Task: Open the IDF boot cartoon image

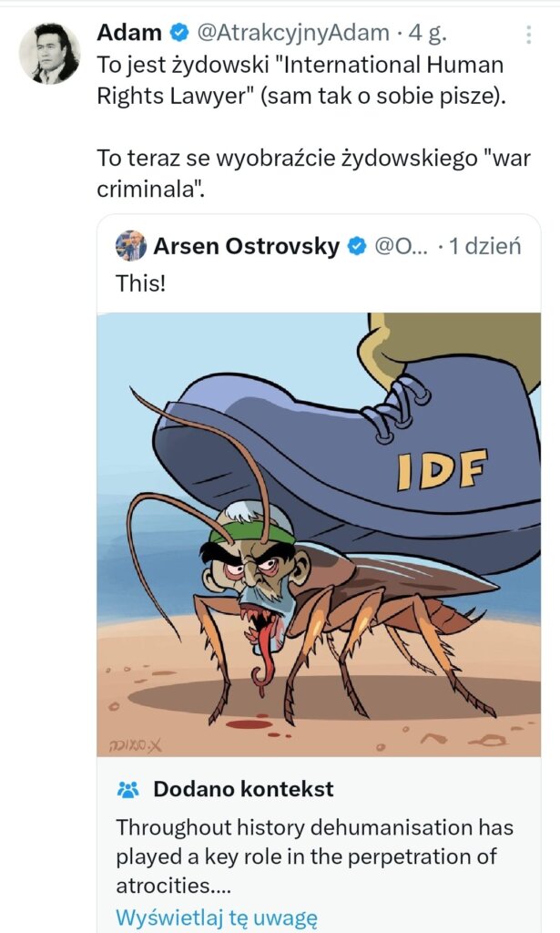Action: coord(320,534)
